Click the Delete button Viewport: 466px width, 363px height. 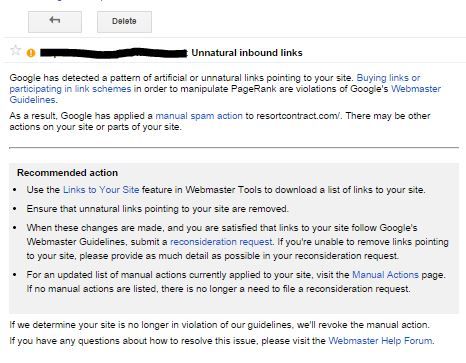[124, 22]
